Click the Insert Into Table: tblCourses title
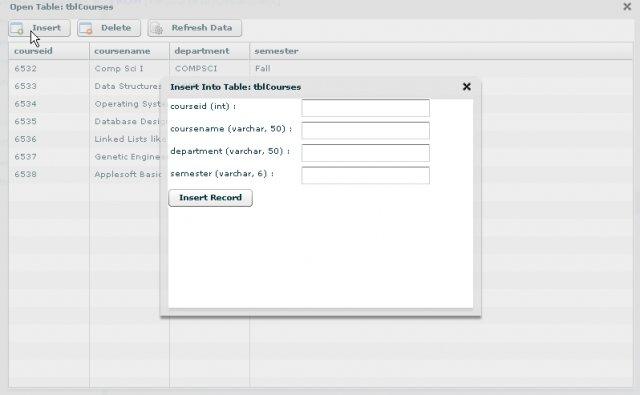Screen dimensions: 640x395 click(x=236, y=87)
